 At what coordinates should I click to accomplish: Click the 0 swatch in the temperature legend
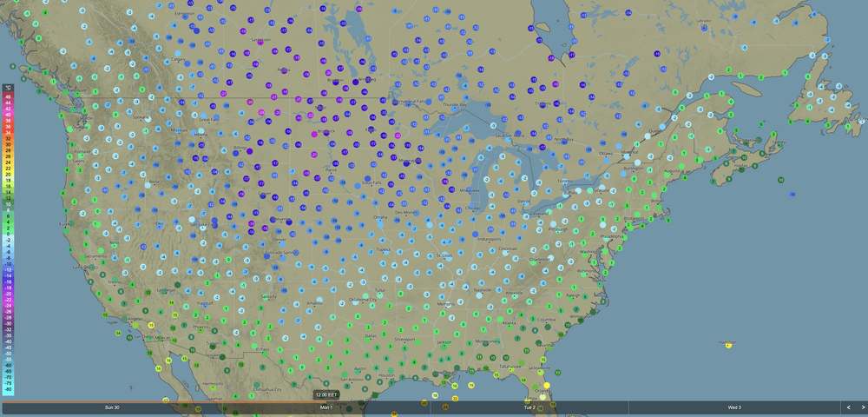[9, 235]
